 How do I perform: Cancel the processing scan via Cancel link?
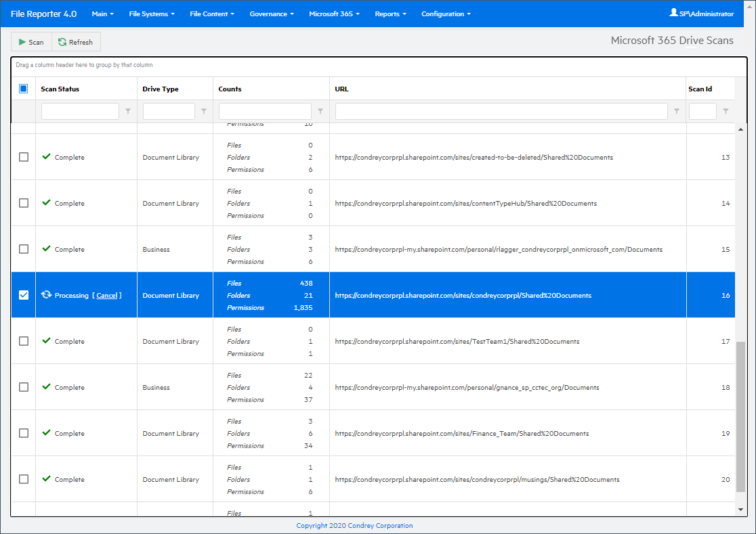coord(106,296)
